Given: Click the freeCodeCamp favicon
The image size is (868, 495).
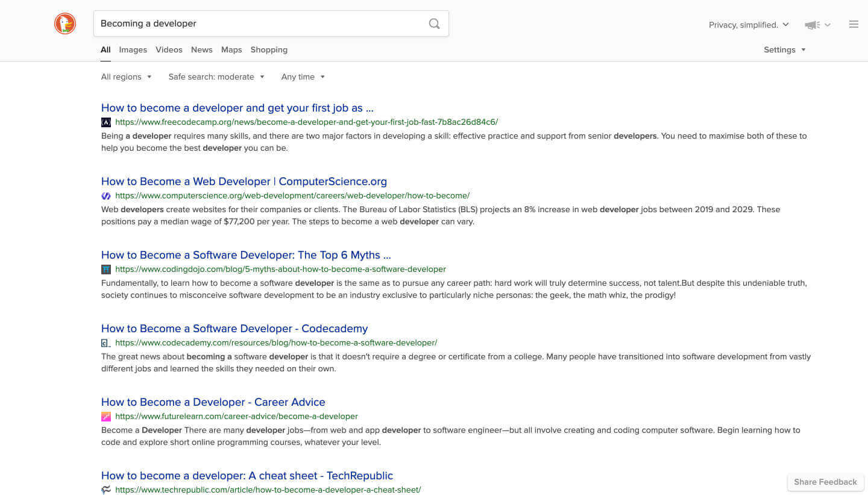Looking at the screenshot, I should pos(106,122).
